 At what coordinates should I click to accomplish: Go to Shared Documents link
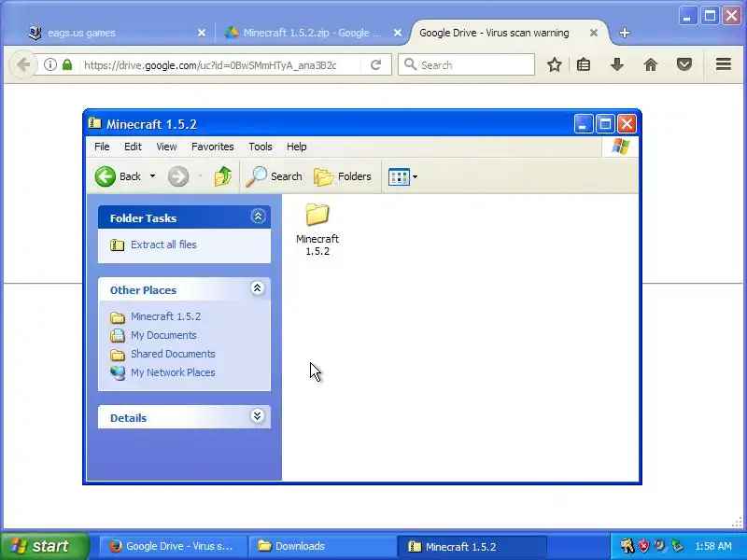point(173,354)
